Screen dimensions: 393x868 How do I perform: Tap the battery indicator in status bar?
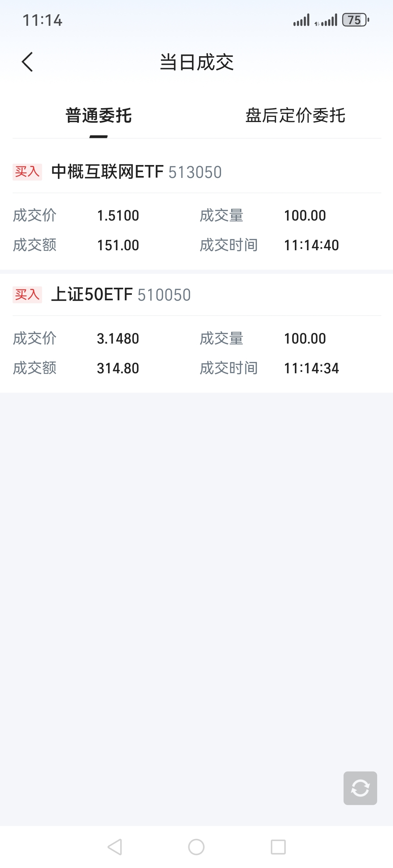tap(356, 20)
